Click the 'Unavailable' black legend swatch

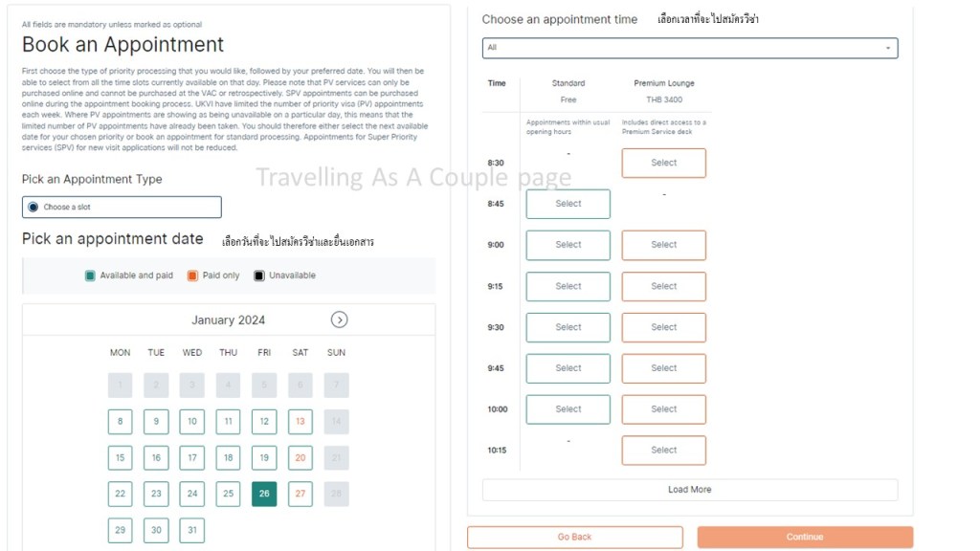click(258, 275)
